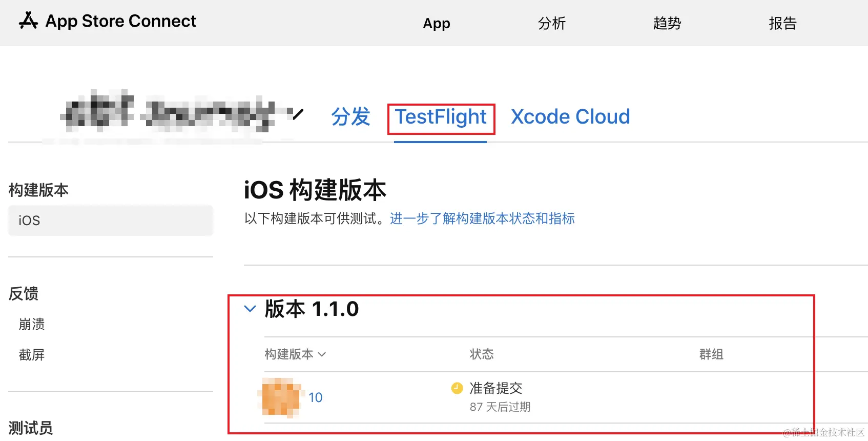Collapse the 版本 1.1.0 section chevron
The image size is (868, 441).
coord(250,309)
